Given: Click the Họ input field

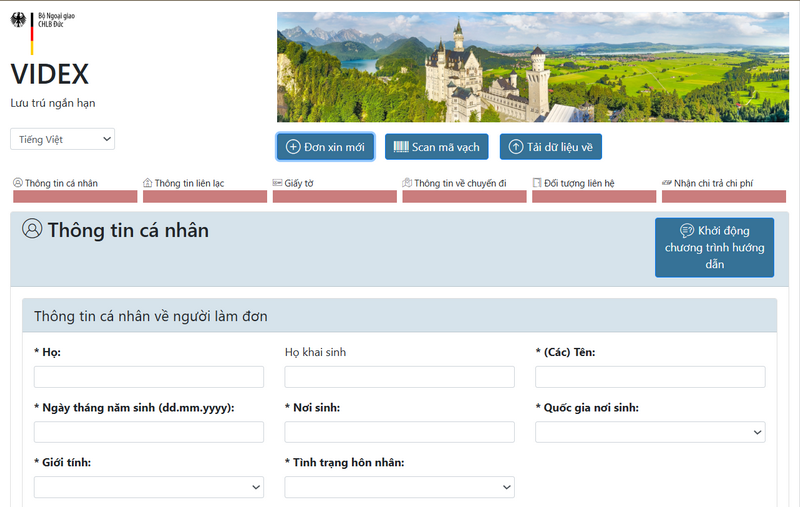Looking at the screenshot, I should (149, 377).
